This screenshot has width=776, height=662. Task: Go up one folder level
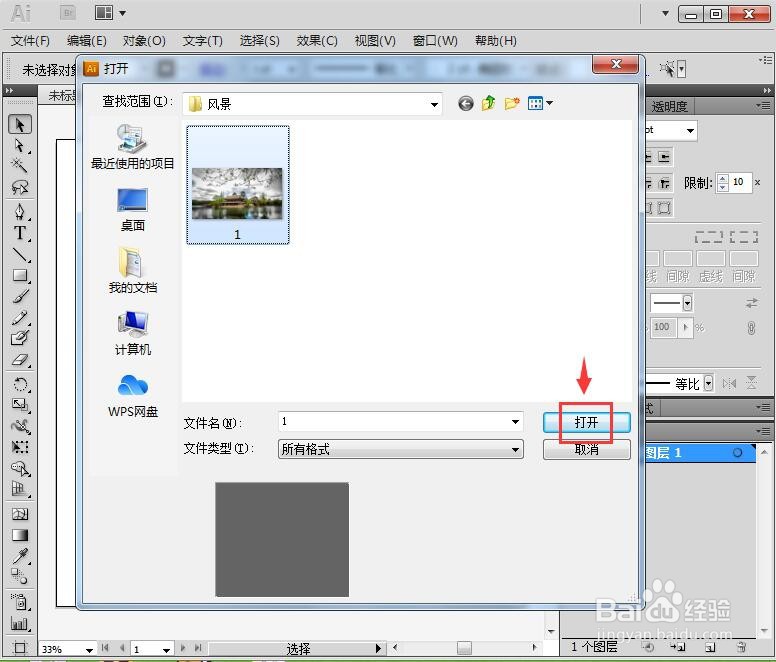tap(488, 103)
